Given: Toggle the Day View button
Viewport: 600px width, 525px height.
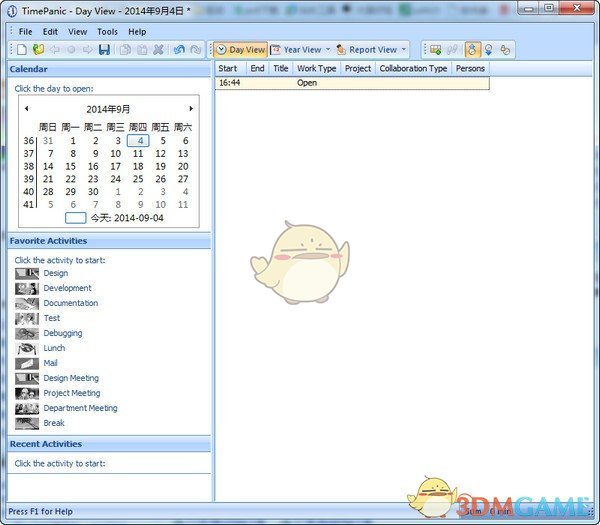Looking at the screenshot, I should [x=240, y=49].
